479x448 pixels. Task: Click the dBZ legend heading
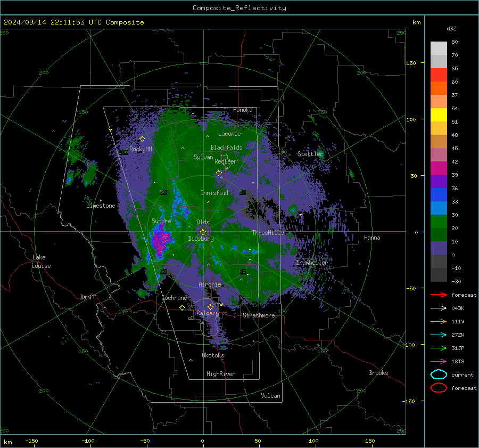(x=451, y=29)
